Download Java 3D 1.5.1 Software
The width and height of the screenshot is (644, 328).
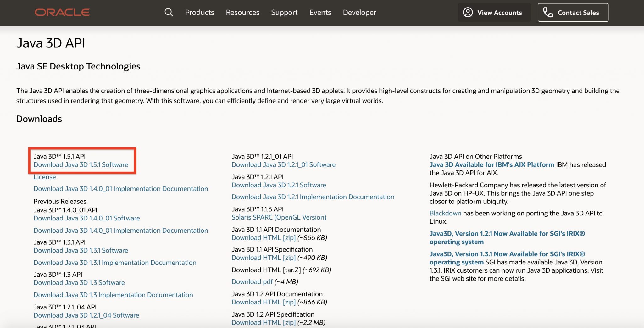point(81,165)
